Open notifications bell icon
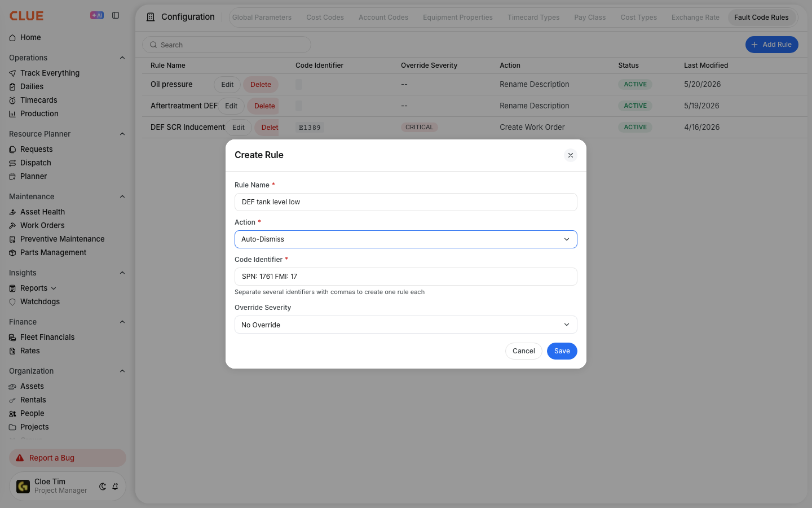This screenshot has height=508, width=812. tap(115, 487)
